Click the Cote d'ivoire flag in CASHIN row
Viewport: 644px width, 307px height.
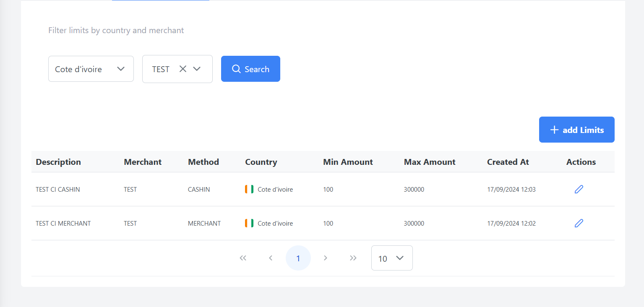[248, 189]
